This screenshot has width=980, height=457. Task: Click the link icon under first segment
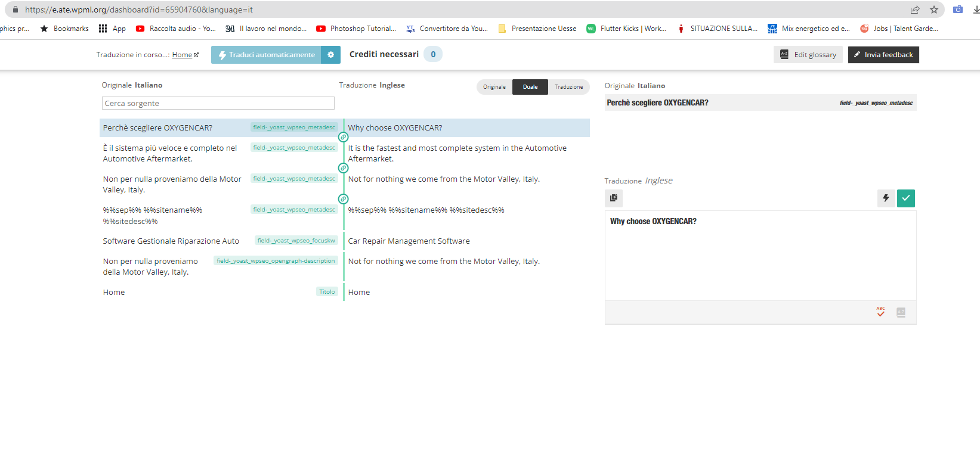tap(343, 137)
